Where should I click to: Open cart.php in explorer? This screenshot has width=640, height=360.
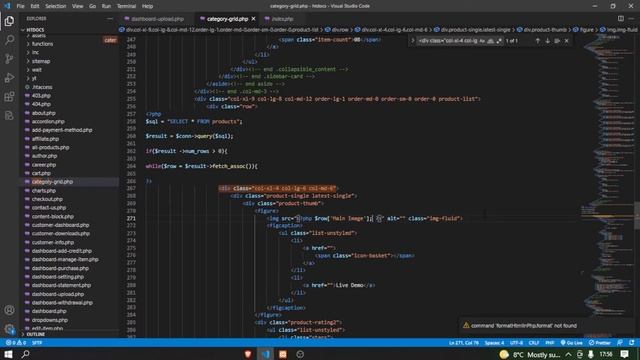(41, 173)
